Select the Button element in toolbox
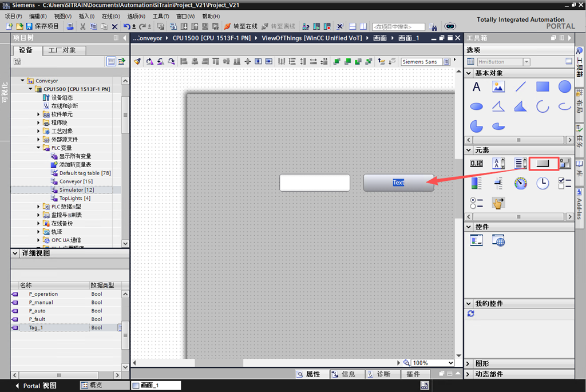The height and width of the screenshot is (392, 586). pyautogui.click(x=543, y=164)
